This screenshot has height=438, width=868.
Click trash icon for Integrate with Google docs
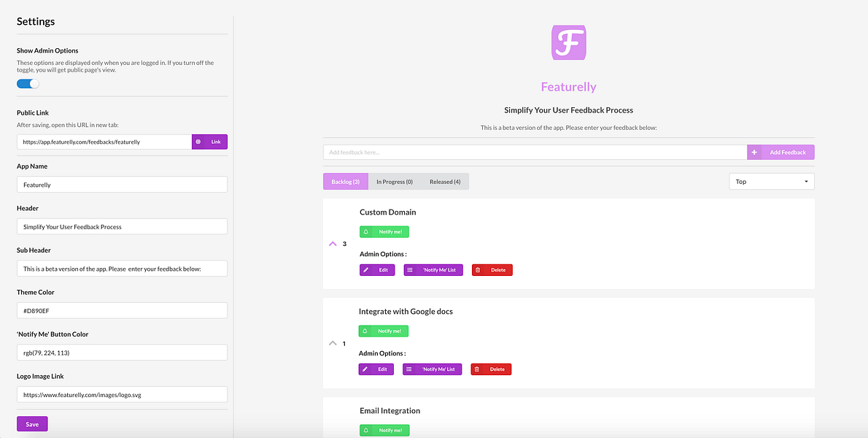click(x=477, y=369)
